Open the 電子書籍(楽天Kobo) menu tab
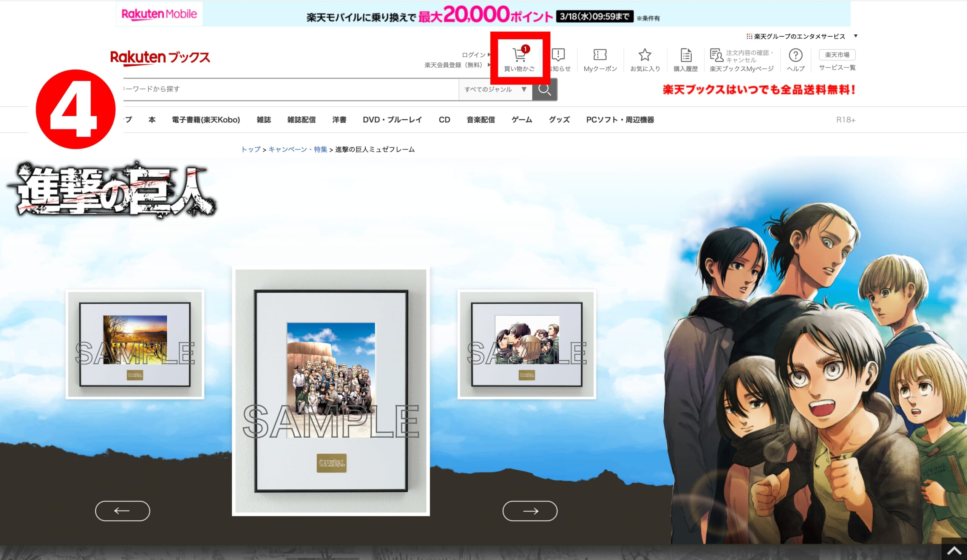This screenshot has width=967, height=560. click(206, 120)
